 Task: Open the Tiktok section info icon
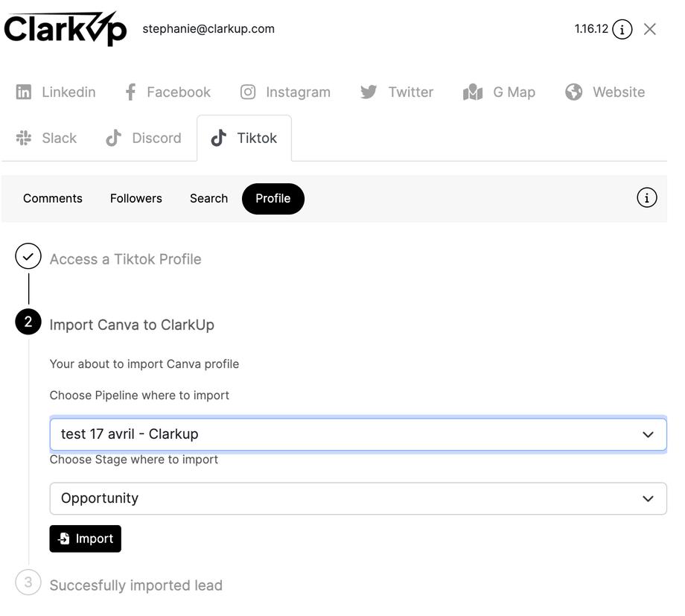pos(647,198)
